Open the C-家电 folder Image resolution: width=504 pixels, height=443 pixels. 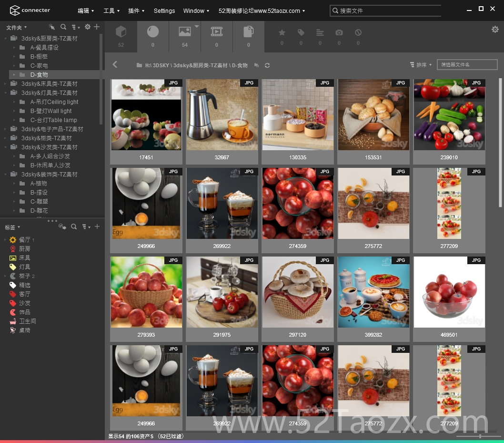click(x=39, y=66)
